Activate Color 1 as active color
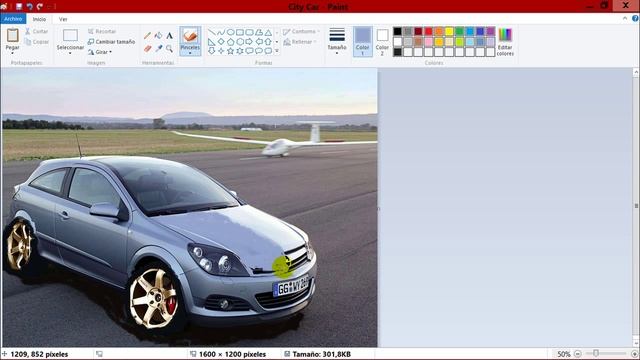Image resolution: width=640 pixels, height=360 pixels. [362, 42]
